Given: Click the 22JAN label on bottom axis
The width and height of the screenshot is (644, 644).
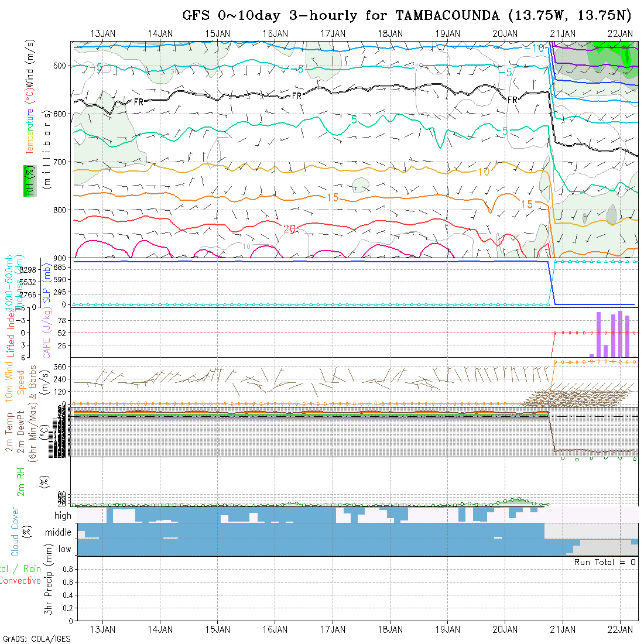Looking at the screenshot, I should click(x=620, y=629).
